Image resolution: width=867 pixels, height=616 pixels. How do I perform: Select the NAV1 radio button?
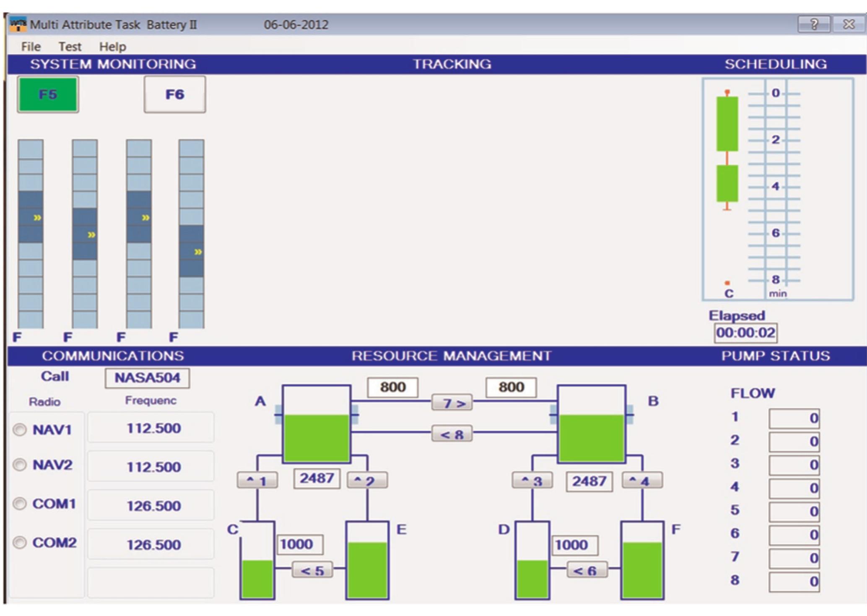tap(20, 430)
